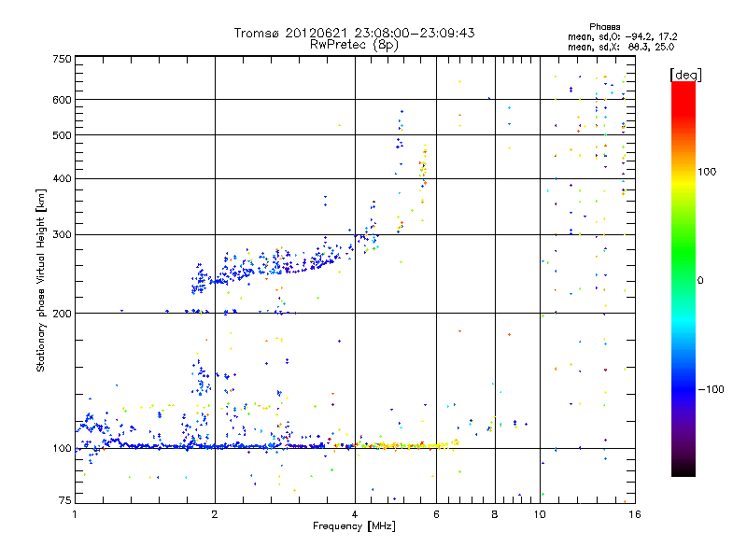Click the 'mean, sd,X: 88.3, 25.0' statistic

click(x=621, y=47)
